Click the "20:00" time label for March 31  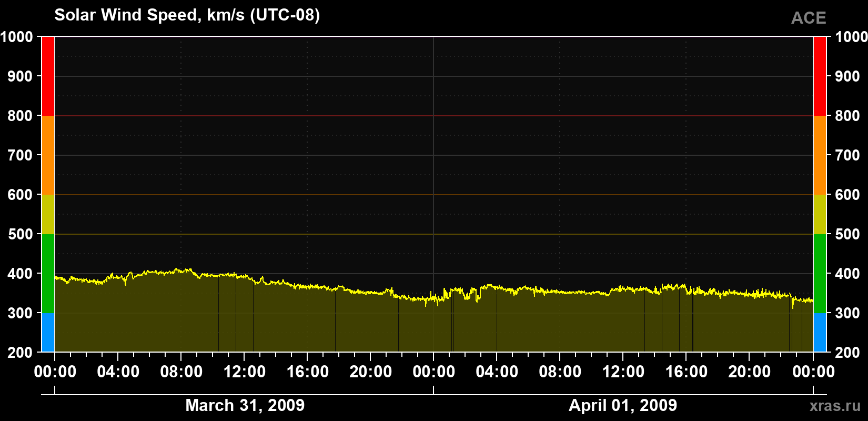point(370,372)
